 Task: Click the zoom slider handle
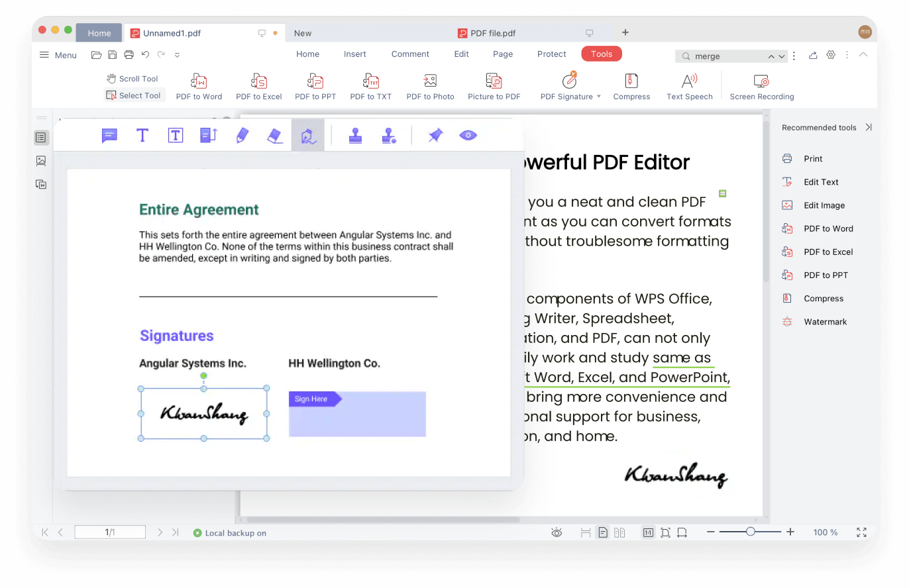point(750,532)
